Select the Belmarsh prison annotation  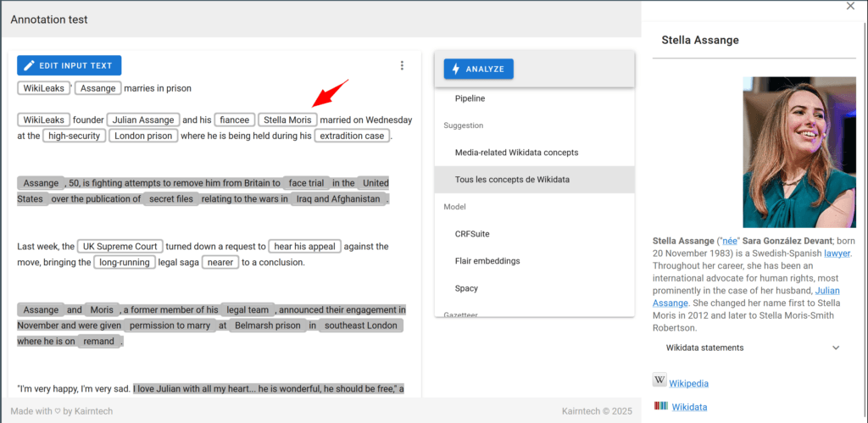(268, 326)
